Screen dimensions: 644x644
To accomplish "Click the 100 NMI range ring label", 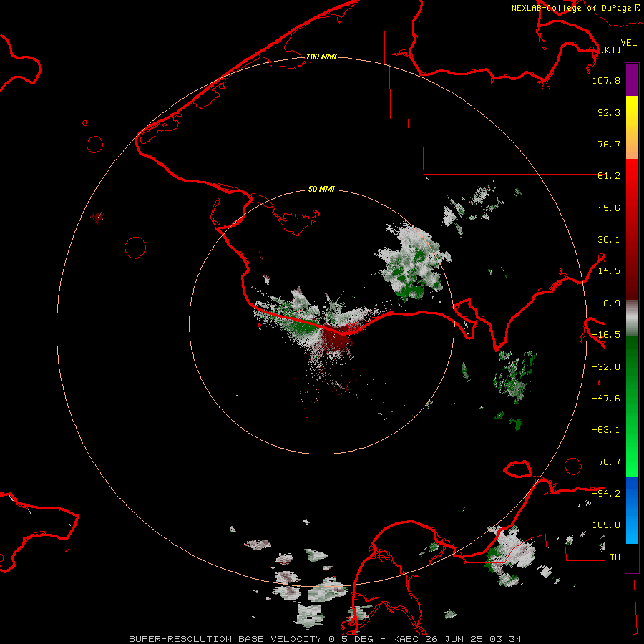I will 321,57.
